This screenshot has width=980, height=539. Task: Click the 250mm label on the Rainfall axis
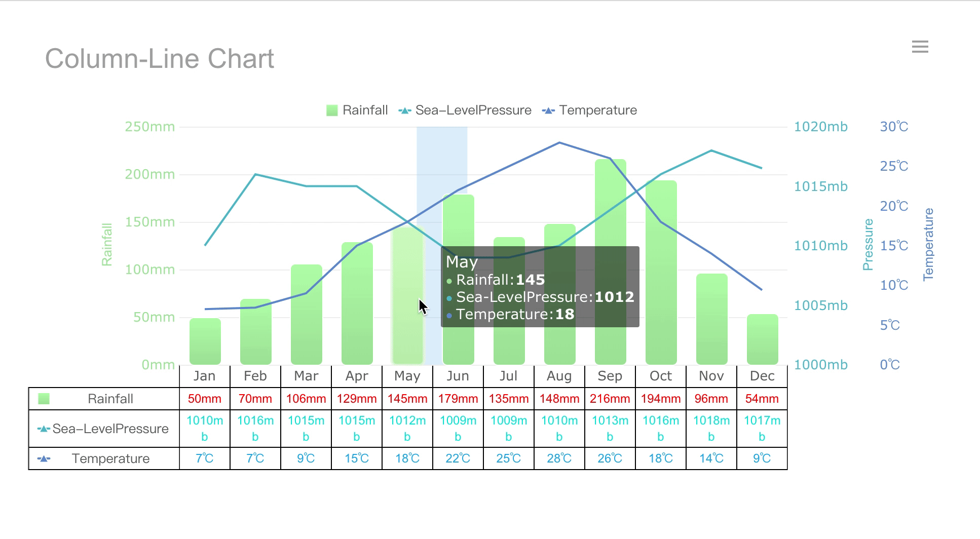click(149, 127)
